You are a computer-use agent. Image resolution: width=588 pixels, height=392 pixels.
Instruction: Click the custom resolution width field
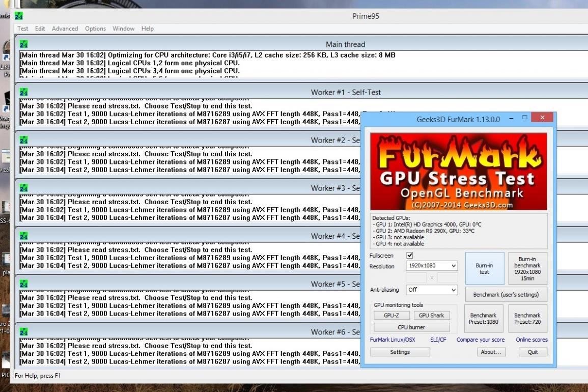pos(416,277)
